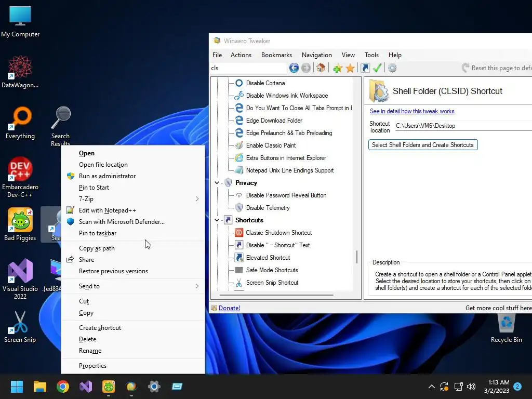
Task: Click the blue Back arrow in Winaero toolbar
Action: (x=294, y=68)
